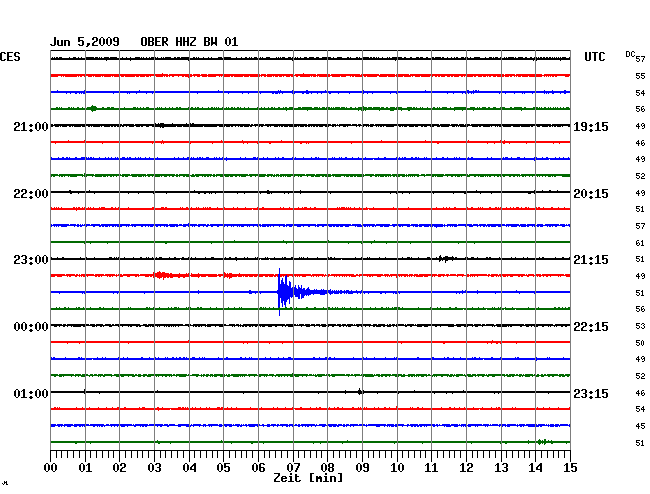Click the DC value 45
This screenshot has height=494, width=650.
click(x=640, y=426)
